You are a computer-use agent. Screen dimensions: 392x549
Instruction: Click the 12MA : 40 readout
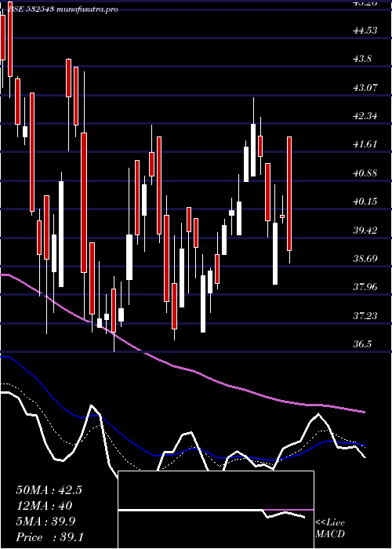click(44, 506)
